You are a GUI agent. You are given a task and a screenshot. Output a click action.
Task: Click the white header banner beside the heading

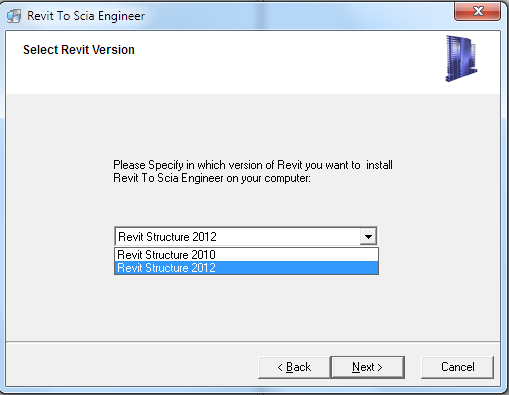[283, 62]
